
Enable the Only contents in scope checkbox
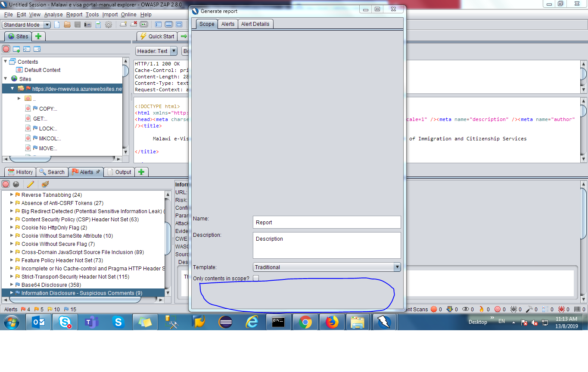click(256, 278)
